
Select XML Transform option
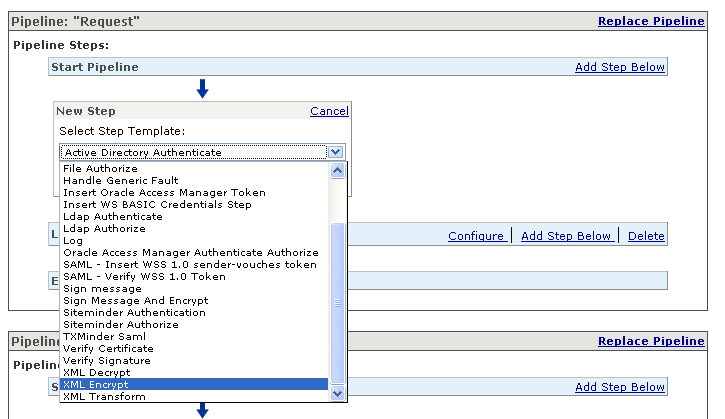(x=194, y=396)
